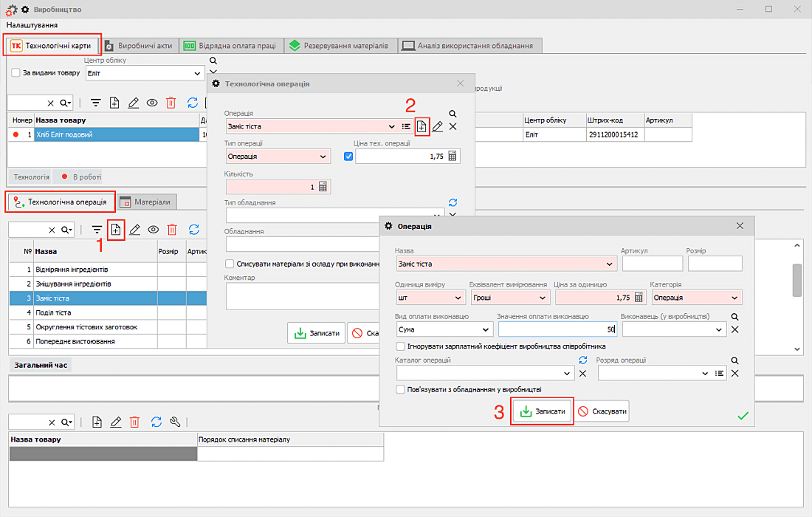Click the search icon beside Виконавець field
This screenshot has width=812, height=517.
[x=734, y=316]
